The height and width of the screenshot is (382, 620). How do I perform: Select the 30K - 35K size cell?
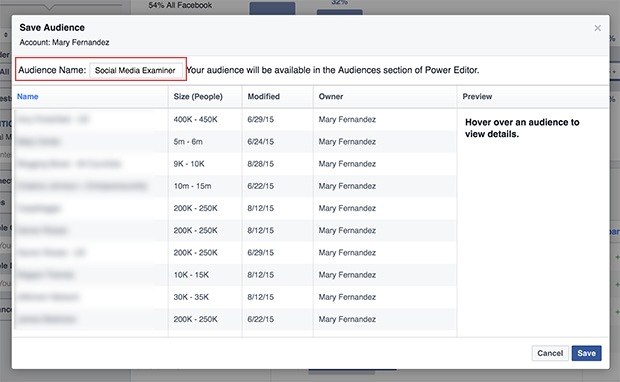191,297
